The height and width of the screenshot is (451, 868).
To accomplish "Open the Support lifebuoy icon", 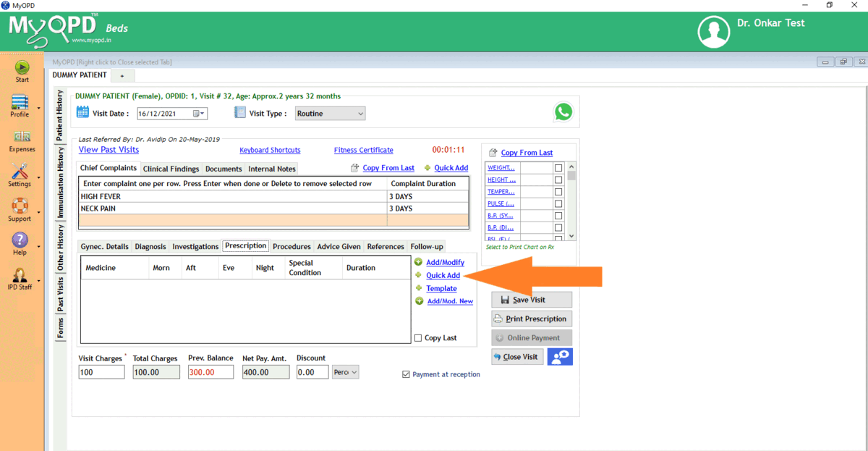I will pos(20,206).
